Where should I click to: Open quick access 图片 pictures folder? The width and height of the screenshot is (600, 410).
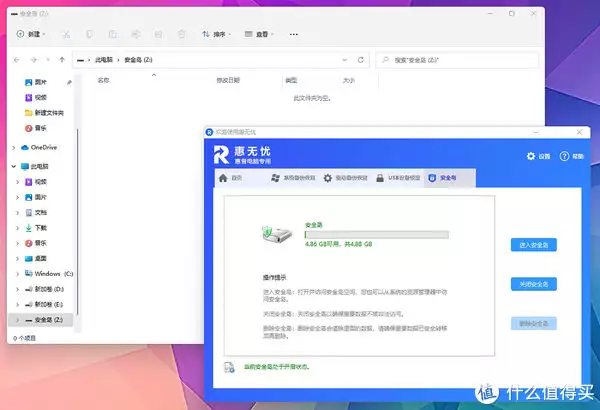point(41,82)
